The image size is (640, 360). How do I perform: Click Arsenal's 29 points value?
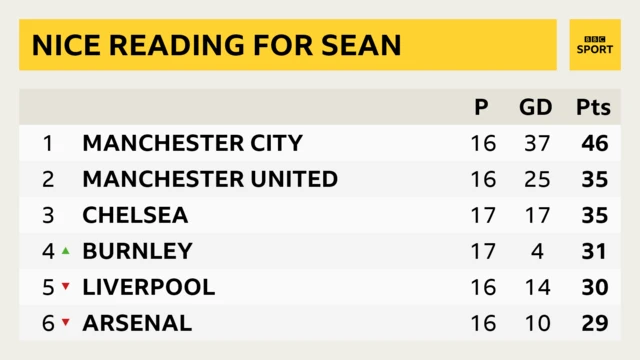pos(595,323)
